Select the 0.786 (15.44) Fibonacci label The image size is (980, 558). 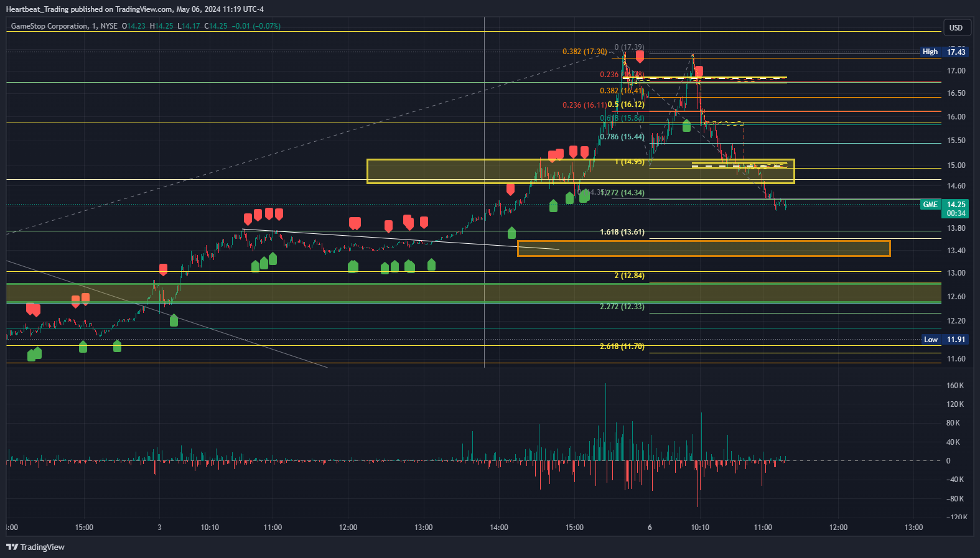click(x=622, y=137)
